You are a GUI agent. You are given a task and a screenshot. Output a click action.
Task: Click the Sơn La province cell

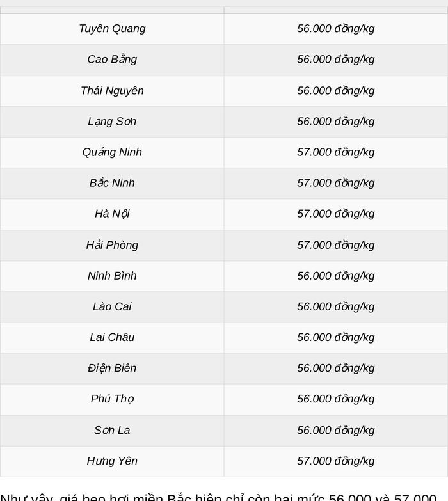click(112, 431)
